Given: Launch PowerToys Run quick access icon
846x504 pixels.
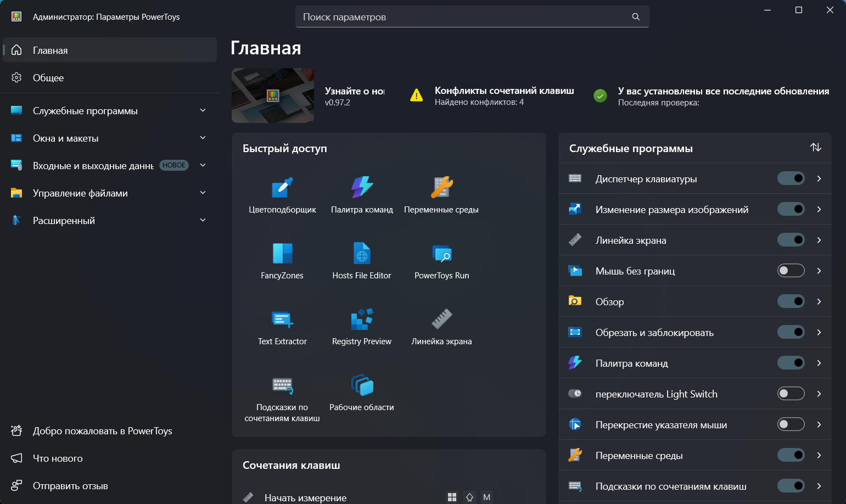Looking at the screenshot, I should click(x=441, y=254).
